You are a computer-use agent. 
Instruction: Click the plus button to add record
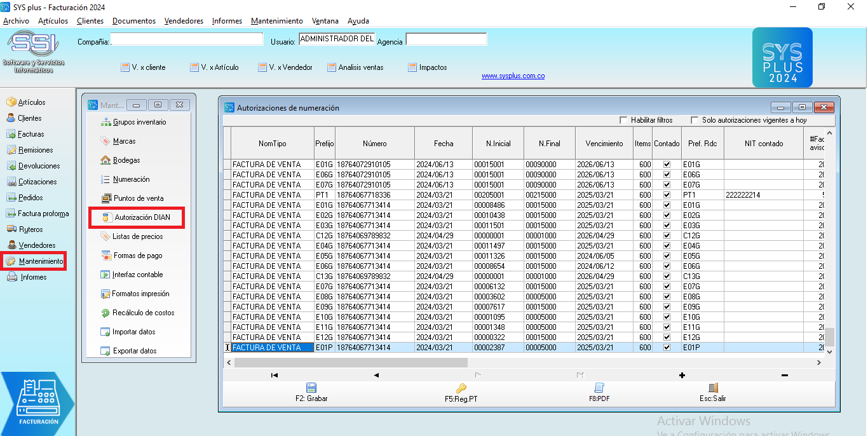pos(682,375)
